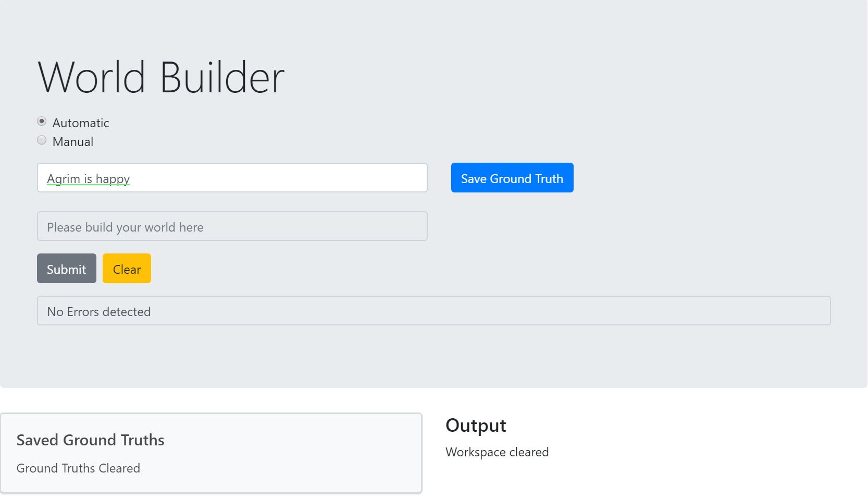Click the 'Workspace cleared' output text
The image size is (868, 497).
(x=497, y=452)
